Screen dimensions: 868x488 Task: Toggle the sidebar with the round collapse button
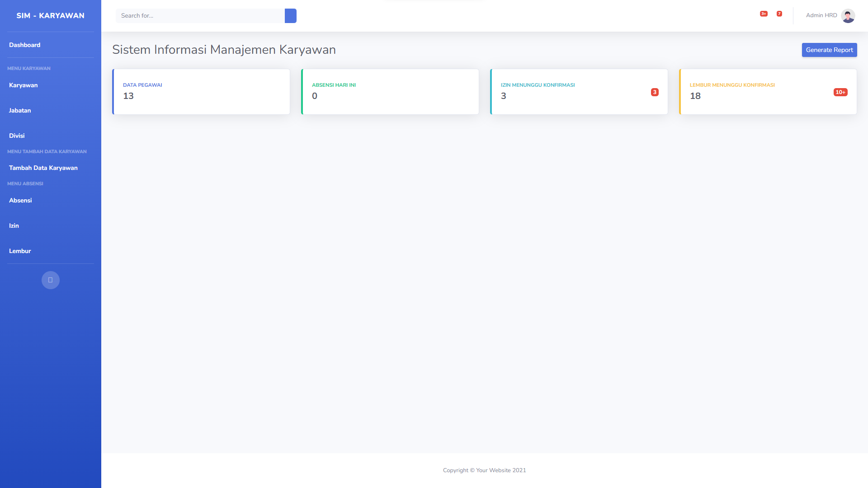51,280
